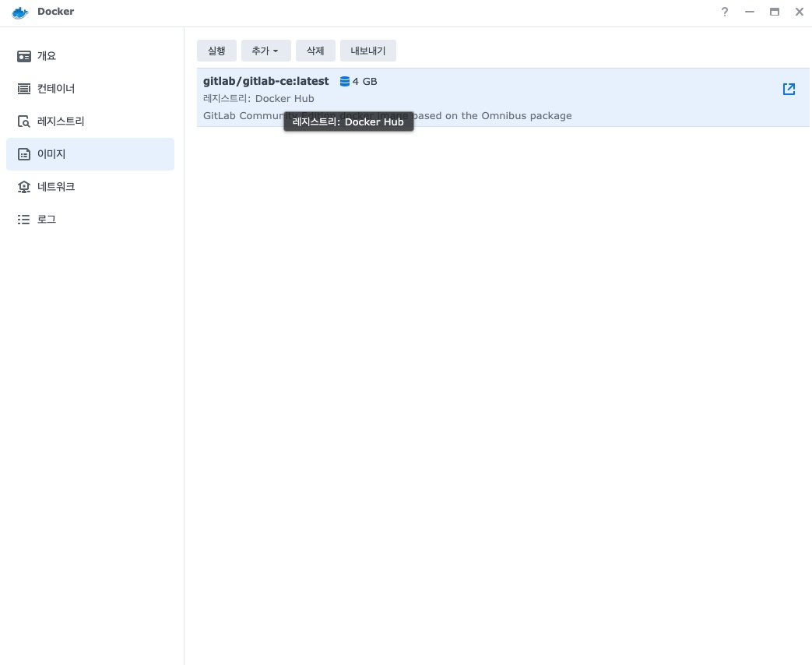
Task: Open the 네트워크 network icon
Action: [x=24, y=186]
